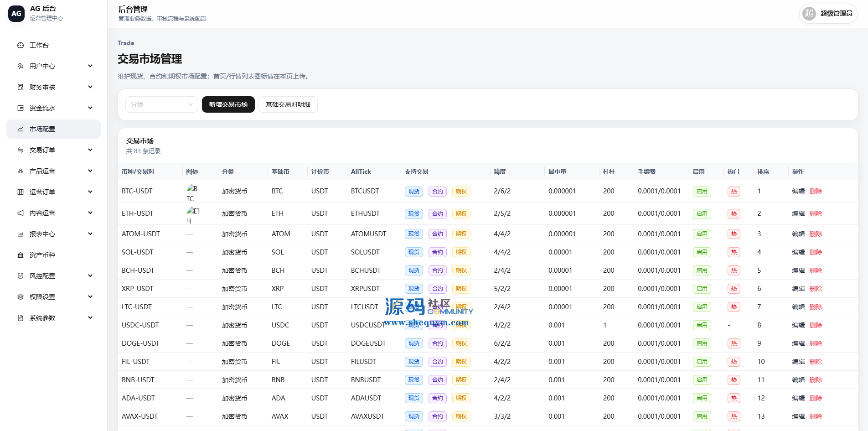
Task: Click the BTC-USDT broken icon image
Action: point(192,193)
